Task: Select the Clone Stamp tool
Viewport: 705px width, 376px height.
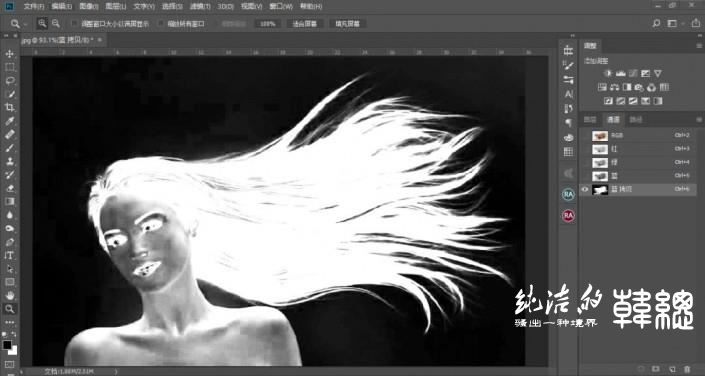Action: (x=9, y=161)
